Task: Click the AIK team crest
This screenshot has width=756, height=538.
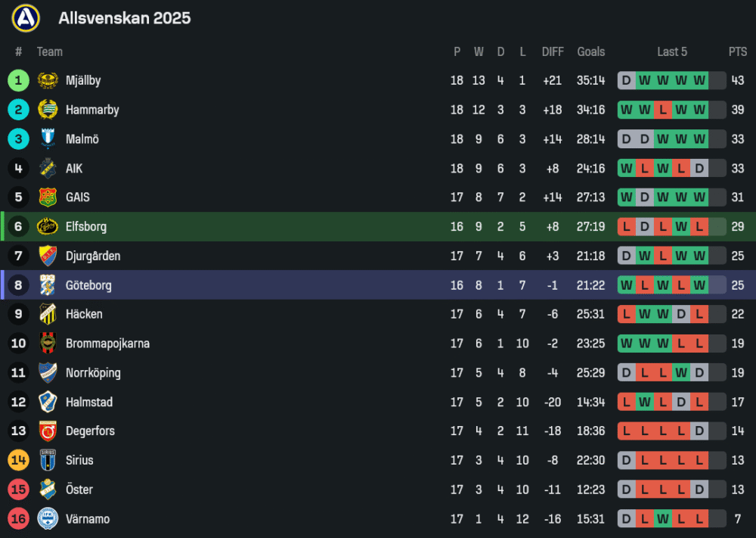Action: coord(48,168)
